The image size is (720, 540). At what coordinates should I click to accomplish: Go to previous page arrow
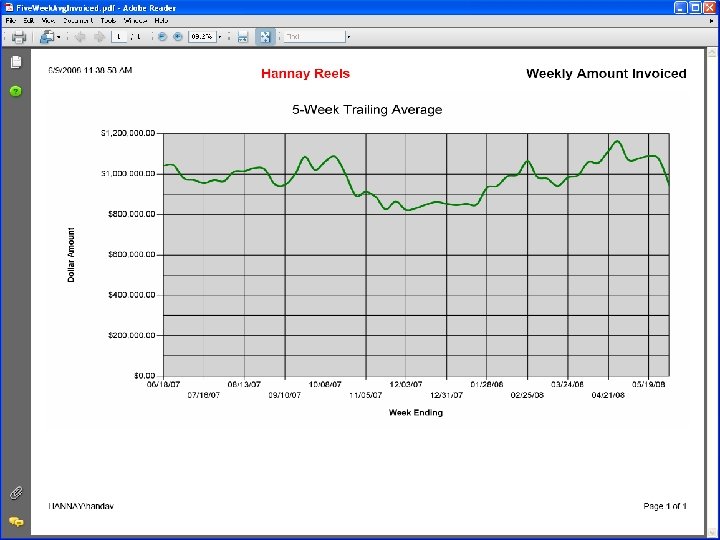tap(80, 37)
